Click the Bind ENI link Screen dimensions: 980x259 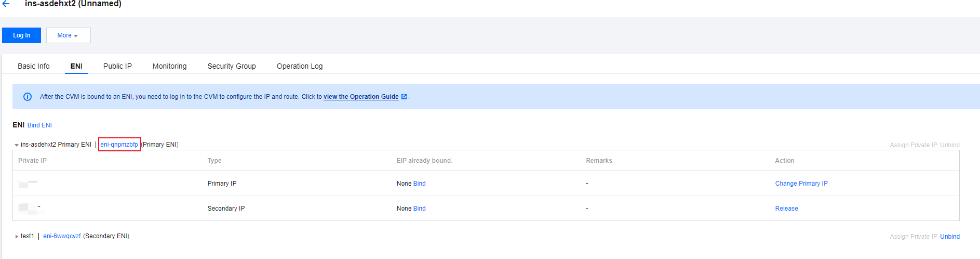click(39, 125)
